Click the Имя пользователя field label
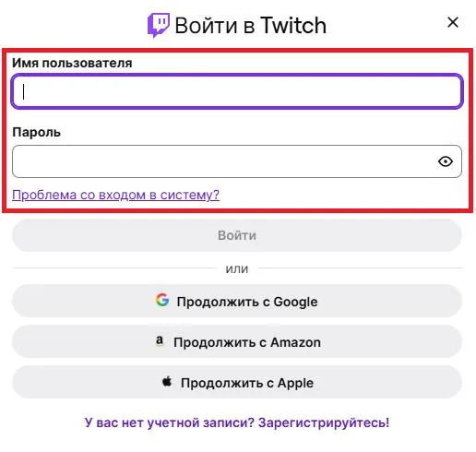476x452 pixels. click(x=72, y=63)
